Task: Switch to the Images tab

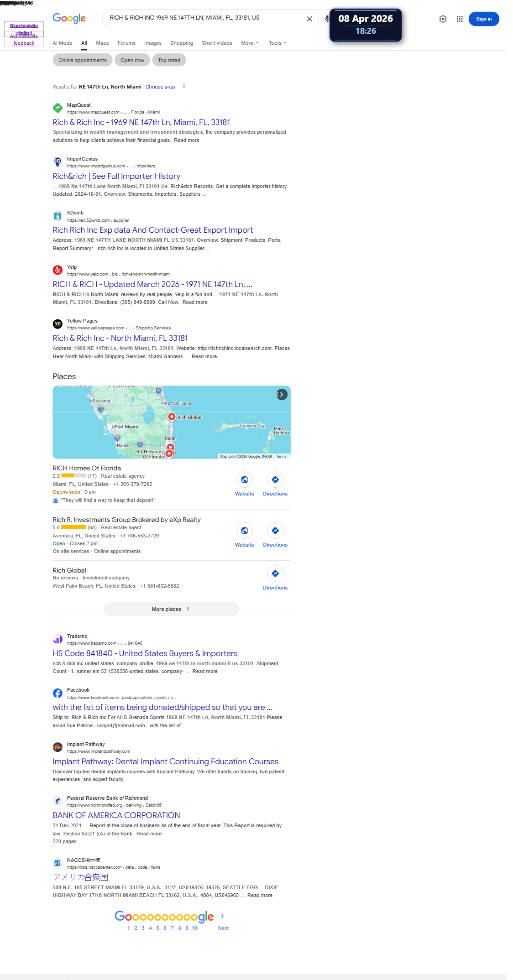Action: point(153,43)
